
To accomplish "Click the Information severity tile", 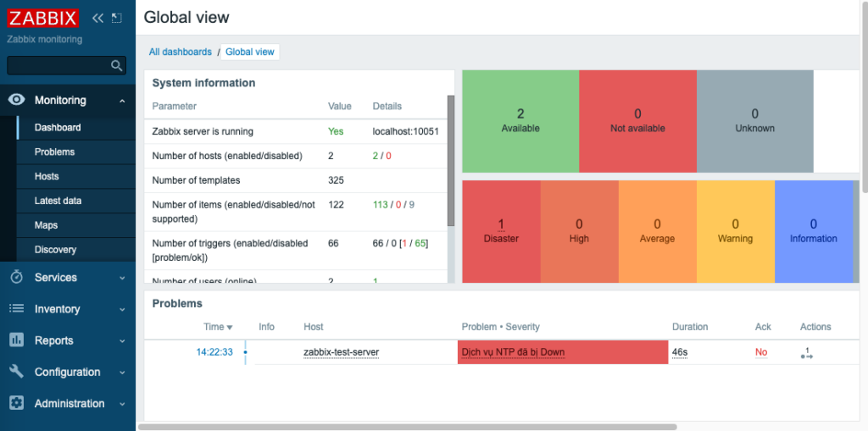I will pos(813,231).
